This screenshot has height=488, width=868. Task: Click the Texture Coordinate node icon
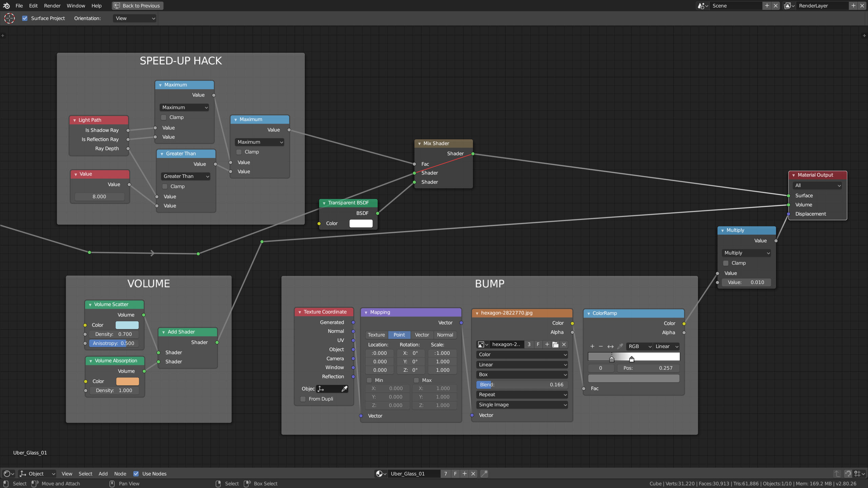pos(300,312)
